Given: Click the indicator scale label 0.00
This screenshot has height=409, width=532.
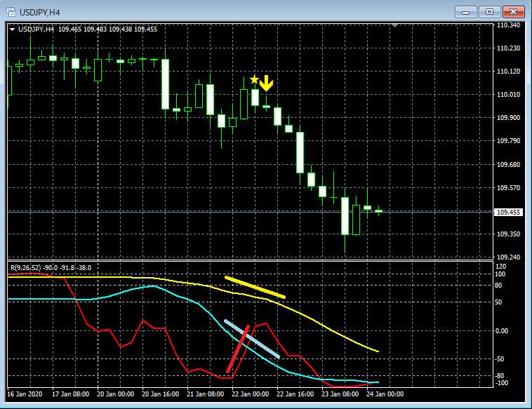Looking at the screenshot, I should click(502, 331).
